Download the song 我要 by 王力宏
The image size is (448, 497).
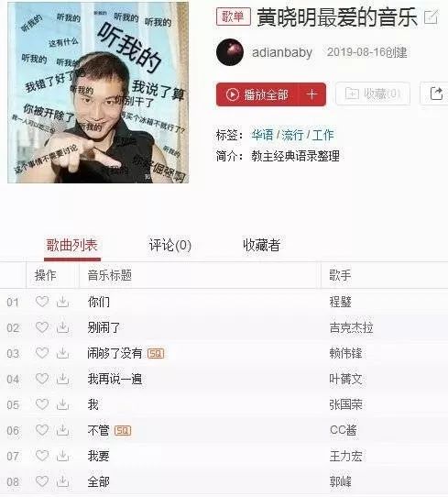point(62,456)
